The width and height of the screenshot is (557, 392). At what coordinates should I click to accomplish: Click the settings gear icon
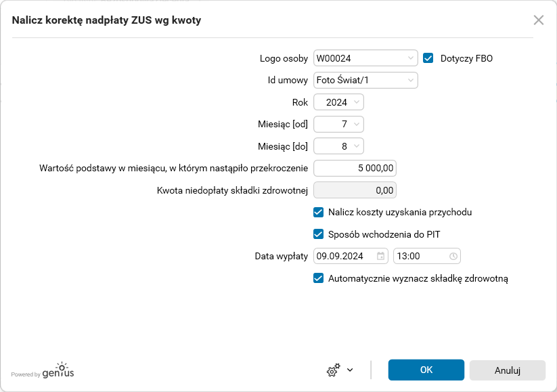pos(332,370)
